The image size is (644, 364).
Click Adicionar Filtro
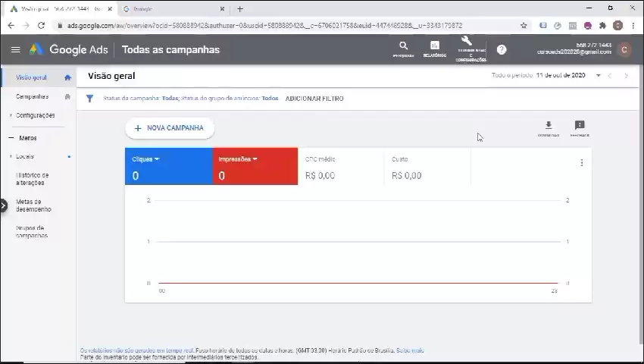pyautogui.click(x=314, y=99)
